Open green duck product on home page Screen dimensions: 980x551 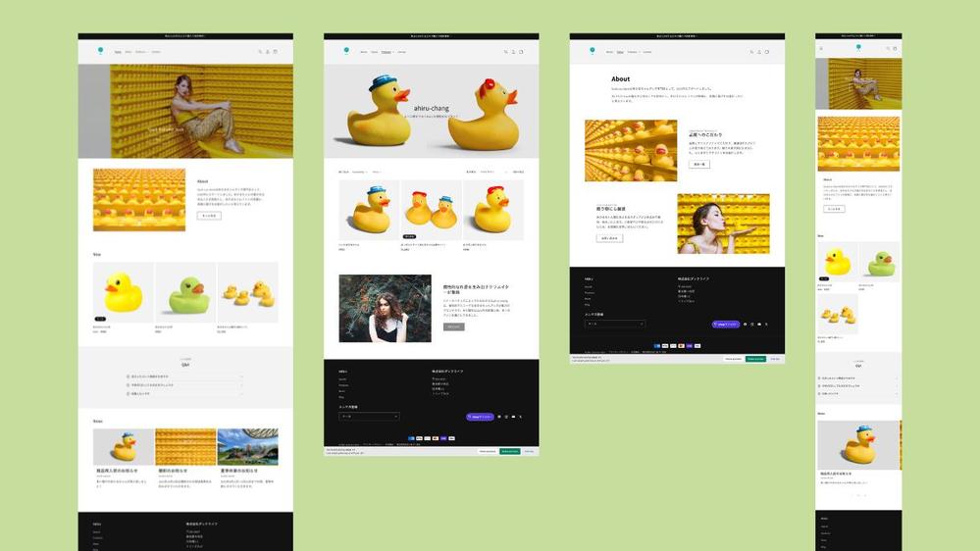point(185,292)
